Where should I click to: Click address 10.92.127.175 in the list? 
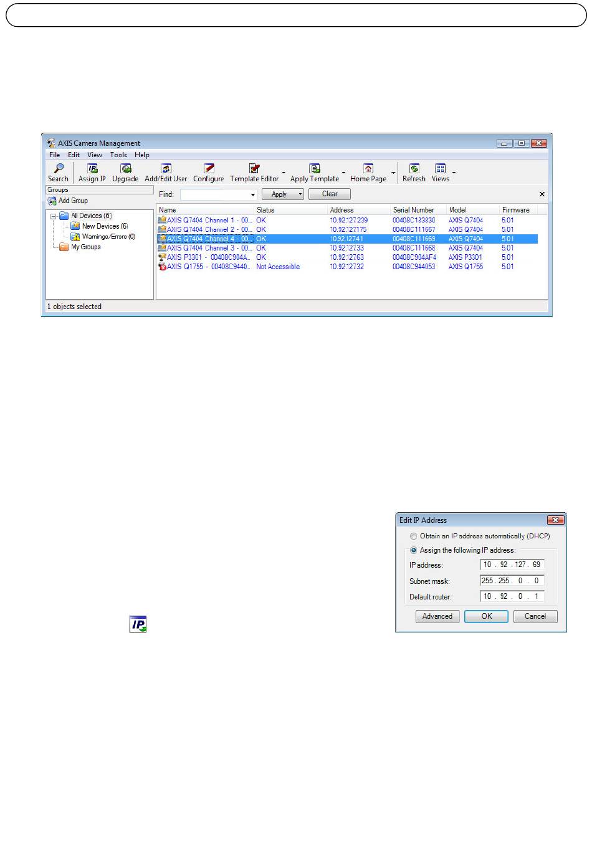[x=348, y=229]
